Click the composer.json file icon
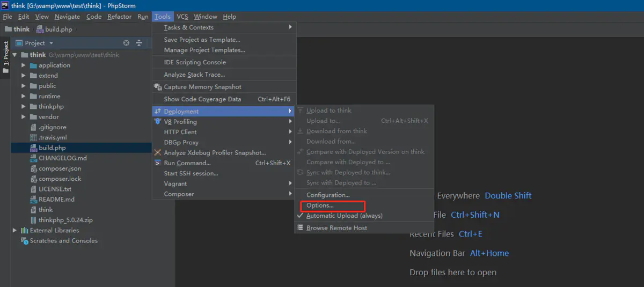644x287 pixels. 33,168
